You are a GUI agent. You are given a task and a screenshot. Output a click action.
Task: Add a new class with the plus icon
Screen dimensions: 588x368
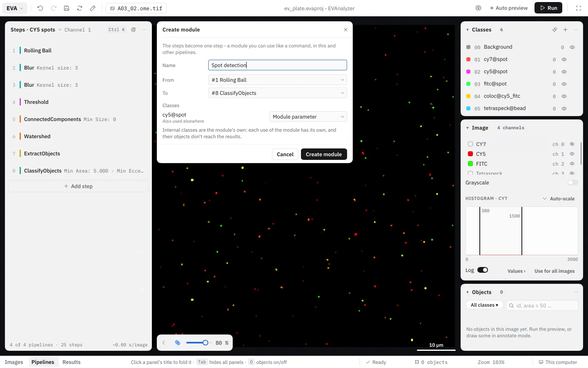point(565,30)
